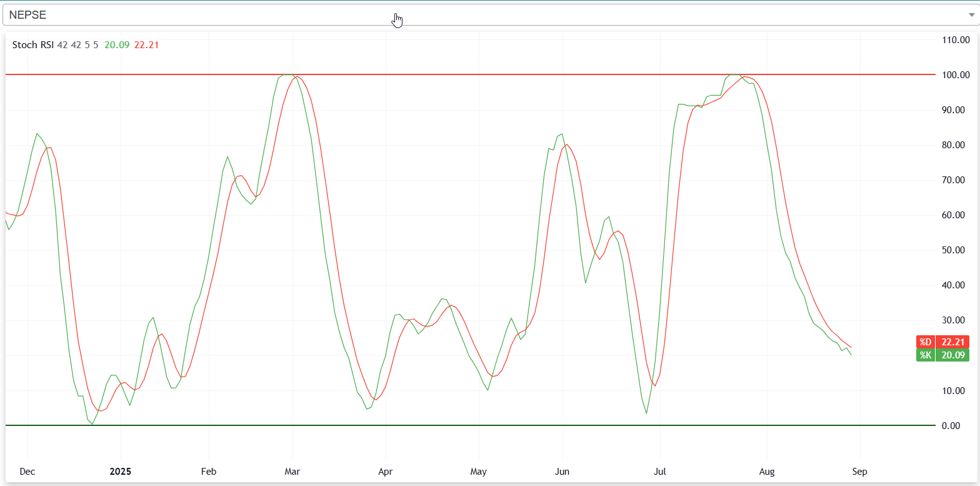This screenshot has height=486, width=980.
Task: Select the green 20.09 legend value
Action: [x=117, y=45]
